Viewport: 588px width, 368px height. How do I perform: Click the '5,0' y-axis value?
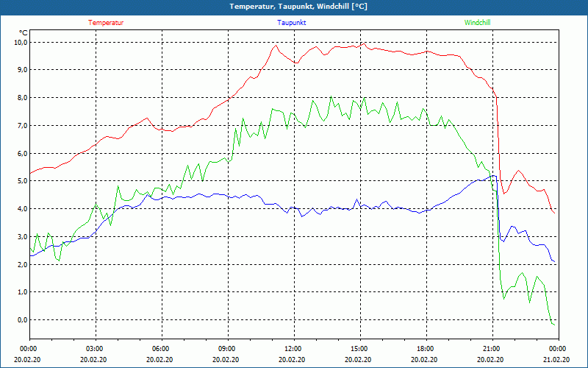(x=23, y=181)
